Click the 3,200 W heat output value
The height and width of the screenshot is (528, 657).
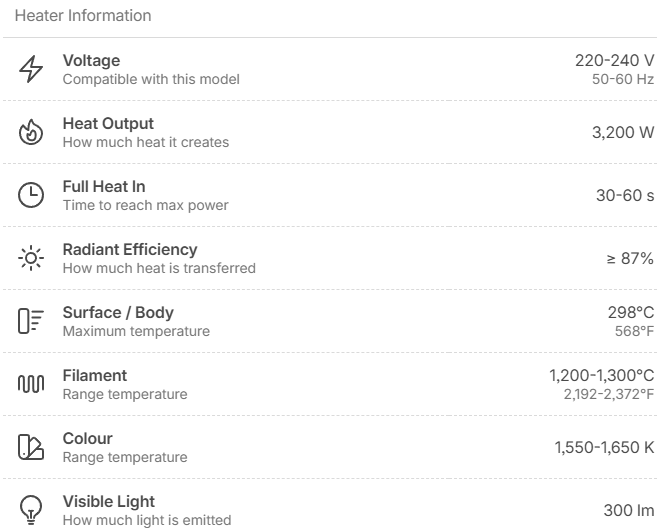[623, 132]
